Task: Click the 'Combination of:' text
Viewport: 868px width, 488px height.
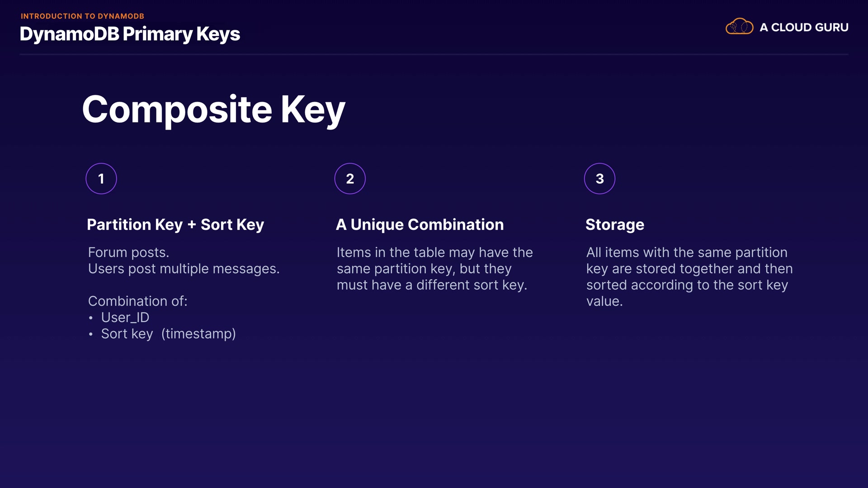Action: point(137,301)
